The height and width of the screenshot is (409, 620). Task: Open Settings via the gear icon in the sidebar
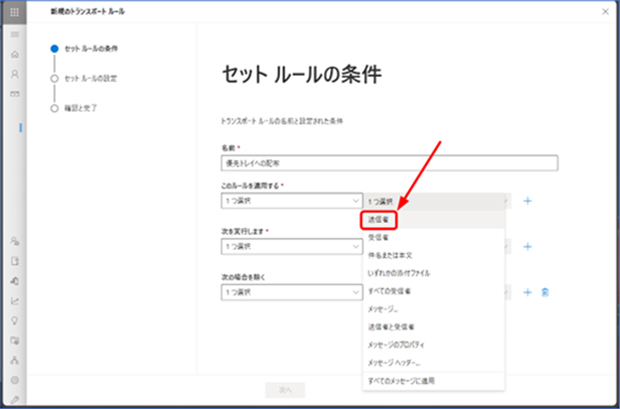point(15,380)
